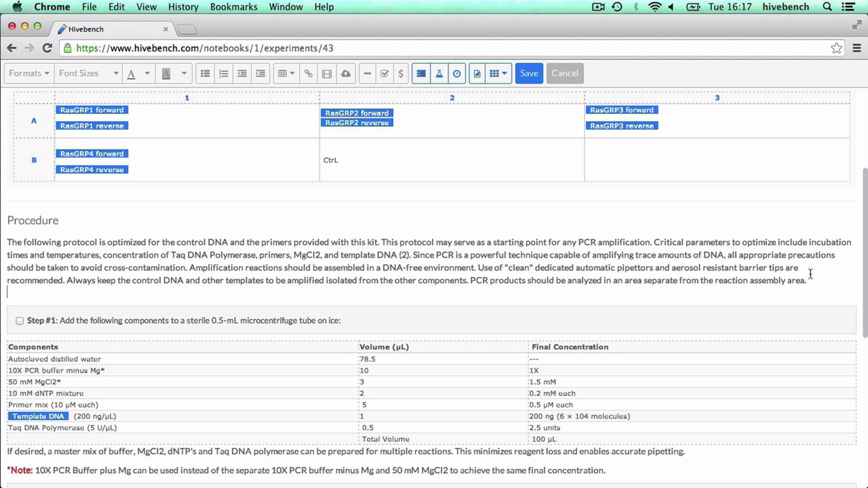Viewport: 868px width, 488px height.
Task: Click the RasGRP1 forward tag
Action: [x=92, y=110]
